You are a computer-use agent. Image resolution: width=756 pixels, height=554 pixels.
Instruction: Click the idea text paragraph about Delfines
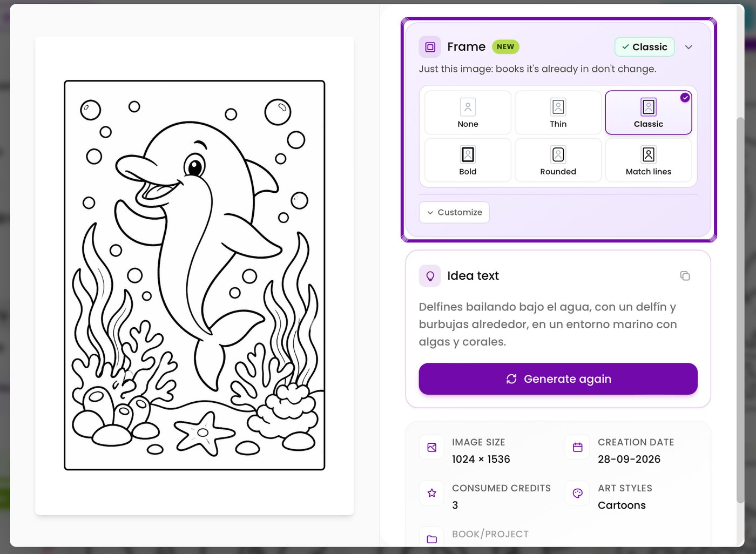tap(548, 324)
